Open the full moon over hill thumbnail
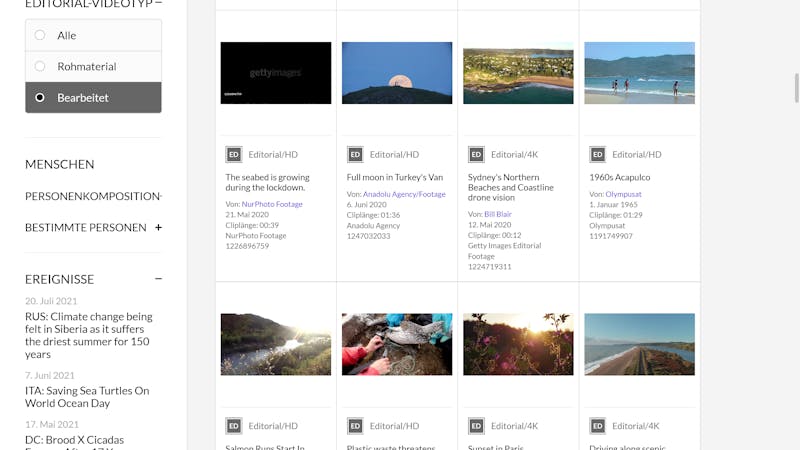This screenshot has height=450, width=800. click(397, 73)
